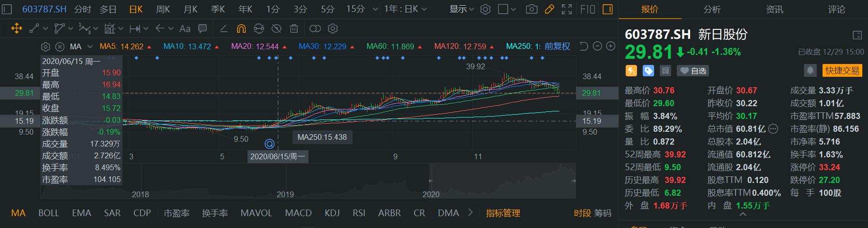Open MA indicator settings gear
The image size is (868, 228).
pyautogui.click(x=45, y=46)
